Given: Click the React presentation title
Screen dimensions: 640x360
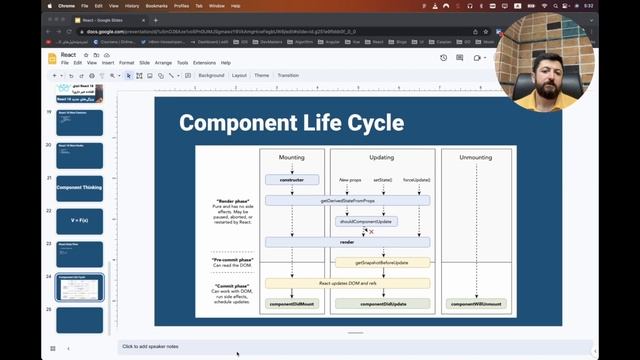Looking at the screenshot, I should click(x=68, y=55).
